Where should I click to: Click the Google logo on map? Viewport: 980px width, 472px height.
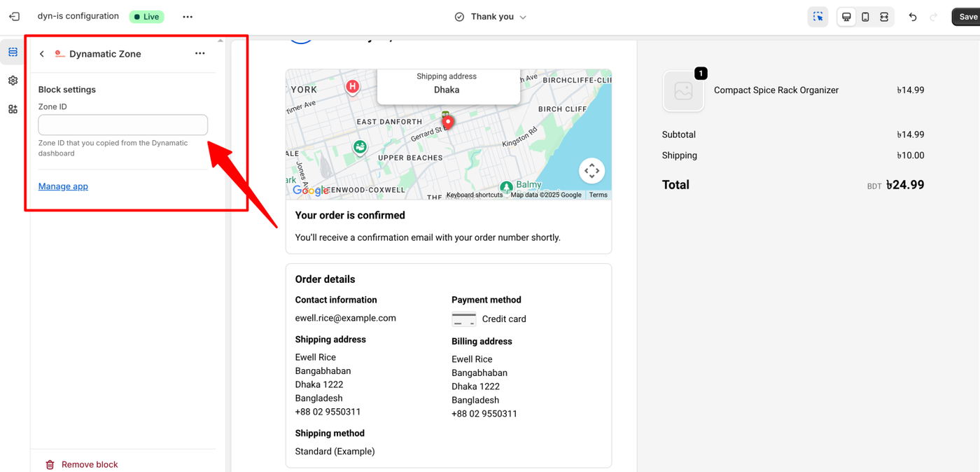310,190
